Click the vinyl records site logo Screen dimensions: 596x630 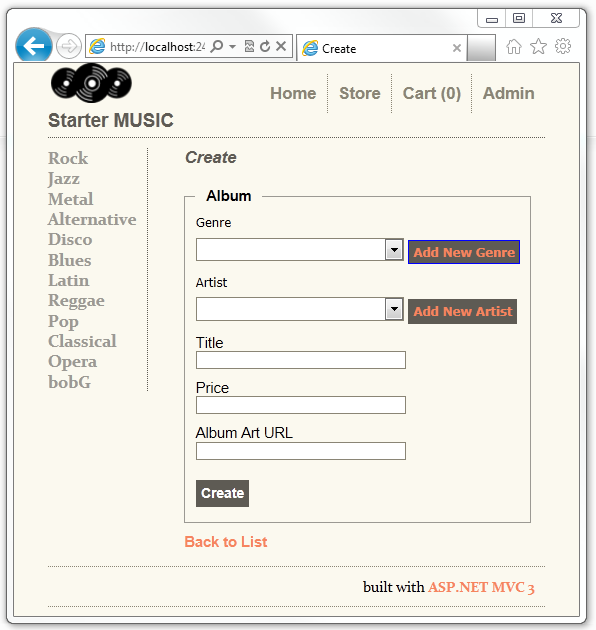(x=91, y=83)
